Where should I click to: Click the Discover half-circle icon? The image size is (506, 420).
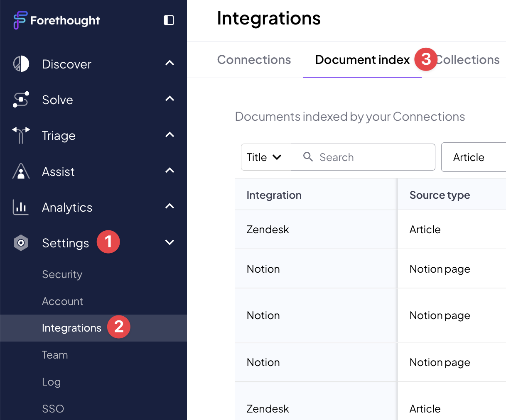click(x=21, y=64)
